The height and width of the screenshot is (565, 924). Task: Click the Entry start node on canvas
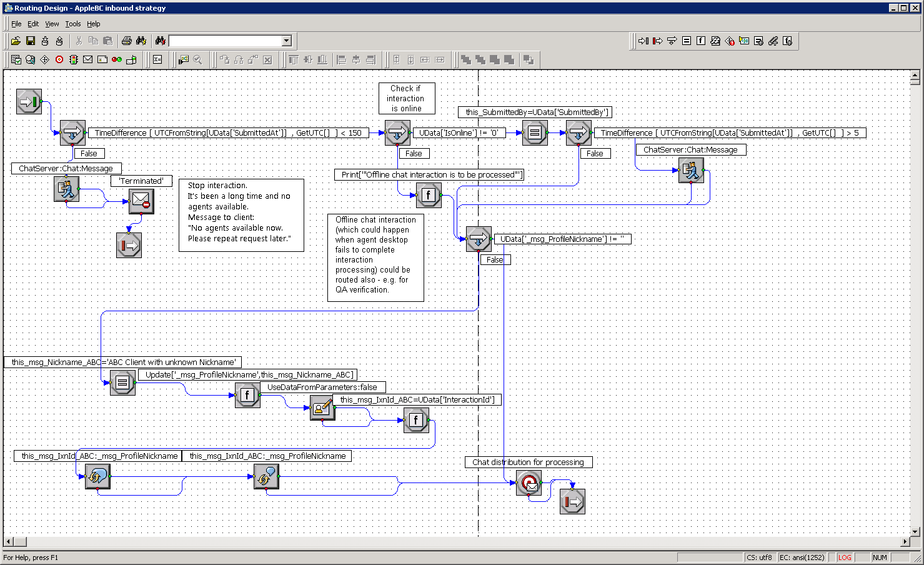click(x=29, y=101)
